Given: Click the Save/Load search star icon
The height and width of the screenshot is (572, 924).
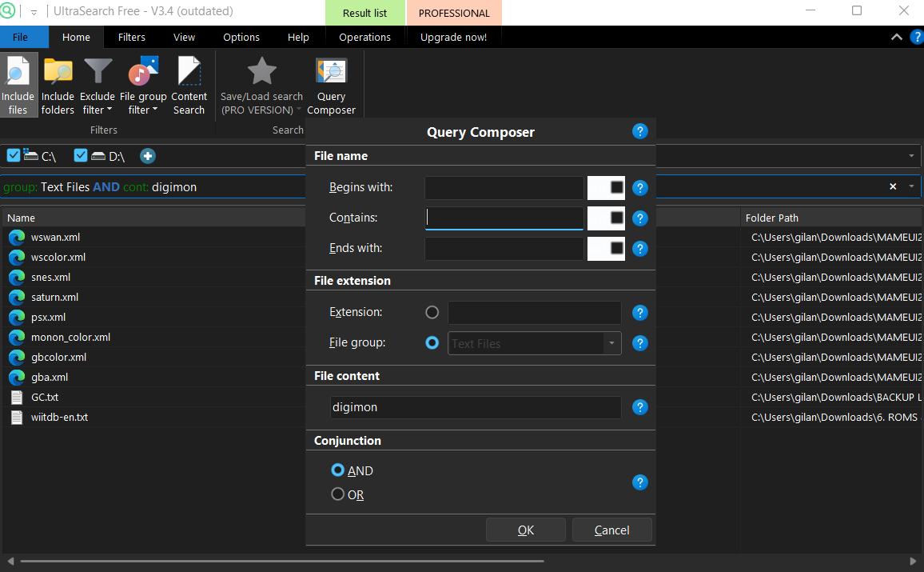Looking at the screenshot, I should coord(261,71).
